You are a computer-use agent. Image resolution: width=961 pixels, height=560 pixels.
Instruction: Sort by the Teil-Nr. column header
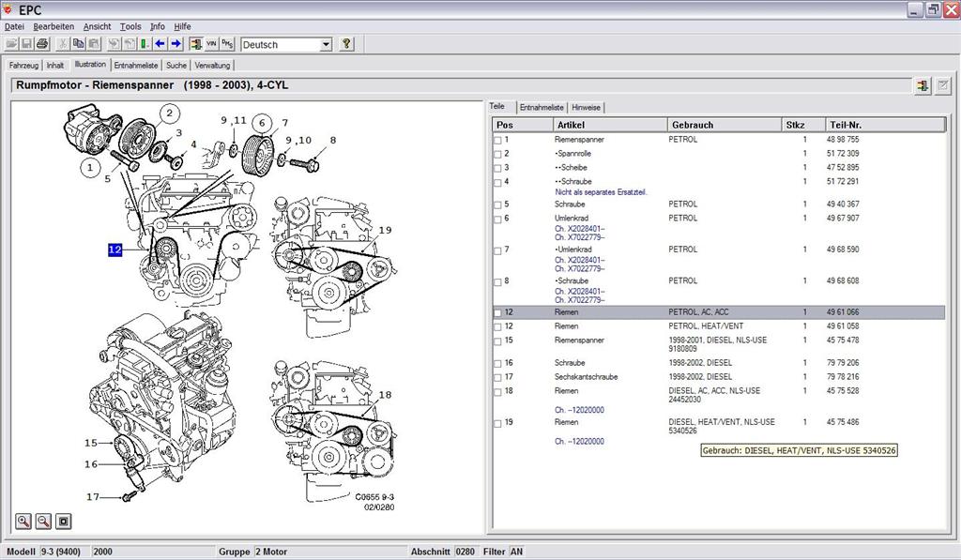tap(884, 125)
